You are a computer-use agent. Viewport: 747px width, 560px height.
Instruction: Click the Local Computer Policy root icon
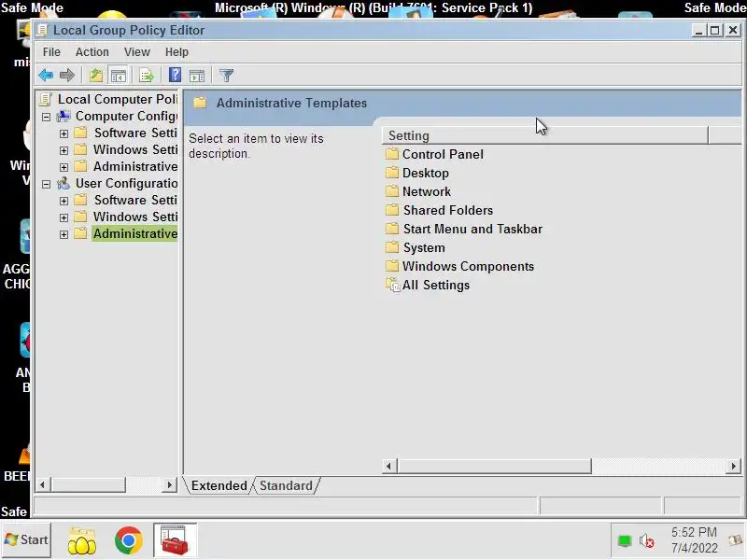(46, 99)
